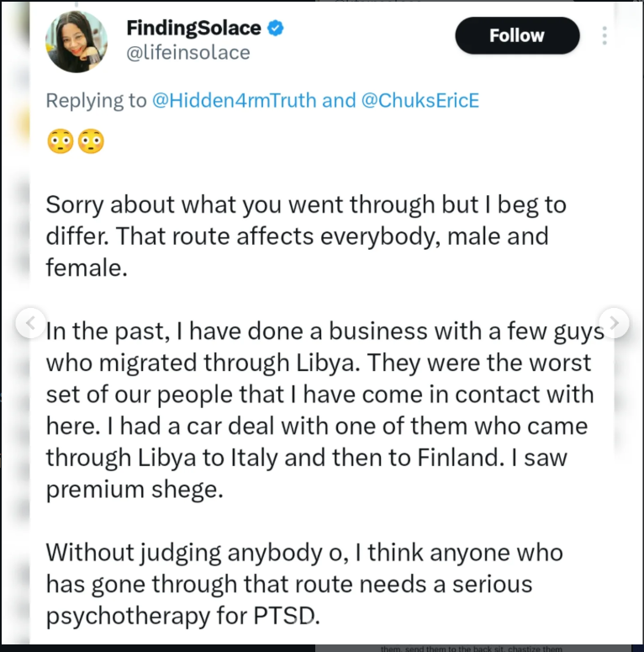Click the "Replying to" label text

click(96, 101)
